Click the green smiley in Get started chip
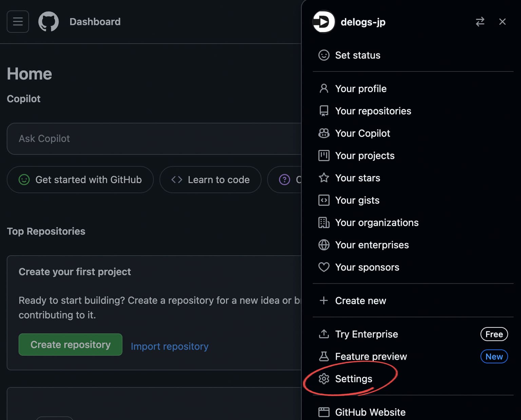This screenshot has height=420, width=521. click(x=24, y=179)
